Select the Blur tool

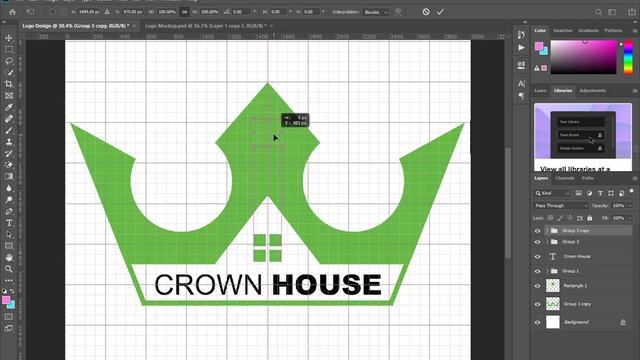[9, 188]
